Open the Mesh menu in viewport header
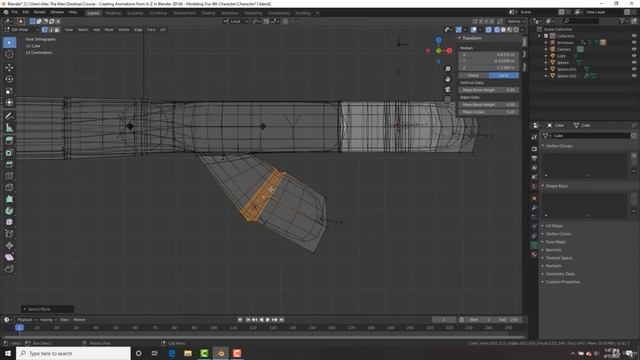This screenshot has width=640, height=360. coord(109,30)
